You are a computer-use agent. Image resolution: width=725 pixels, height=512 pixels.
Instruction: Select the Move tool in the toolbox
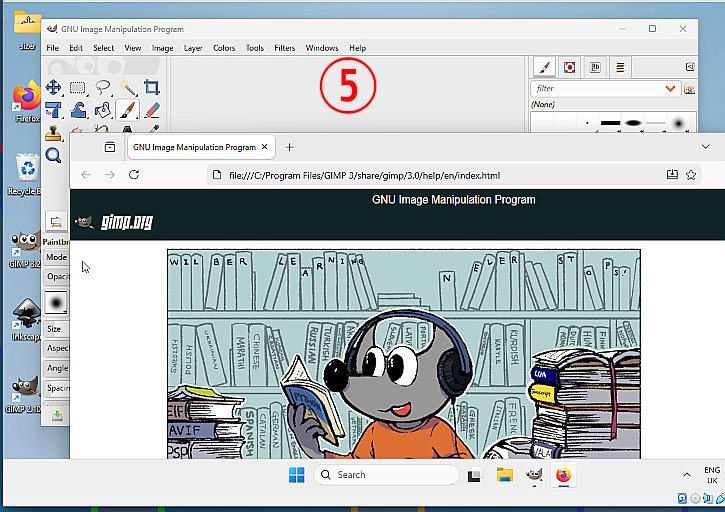click(x=53, y=87)
